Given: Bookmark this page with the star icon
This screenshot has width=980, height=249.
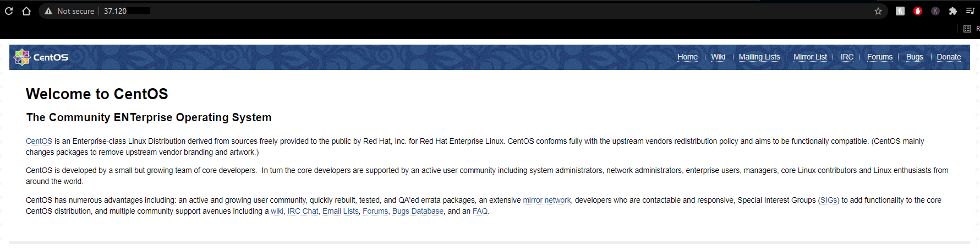Looking at the screenshot, I should pyautogui.click(x=878, y=11).
